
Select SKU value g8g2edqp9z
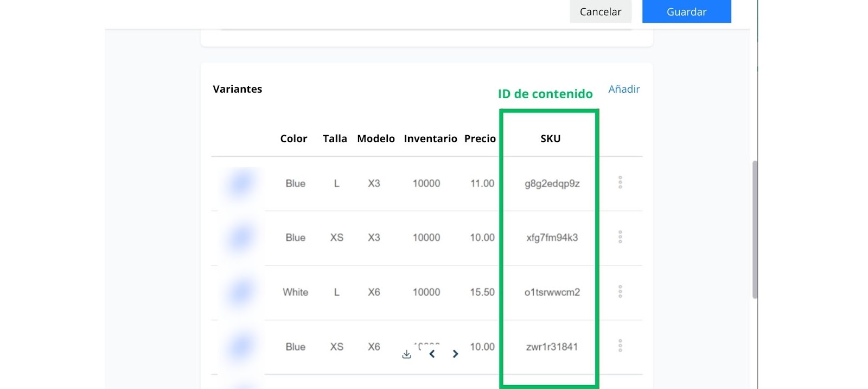[552, 183]
